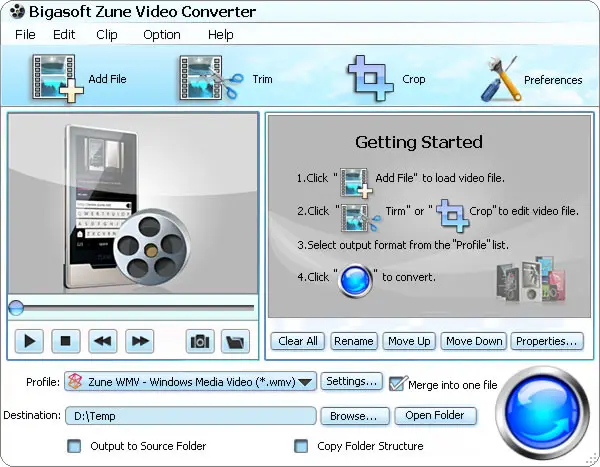Click the Zune profile icon in Profile box
The width and height of the screenshot is (600, 467).
coord(75,382)
